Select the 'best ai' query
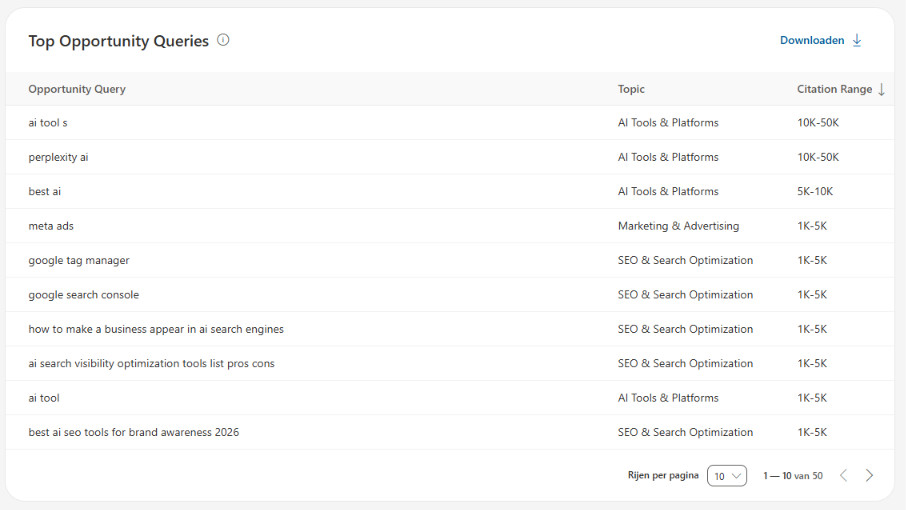This screenshot has height=510, width=906. 44,191
